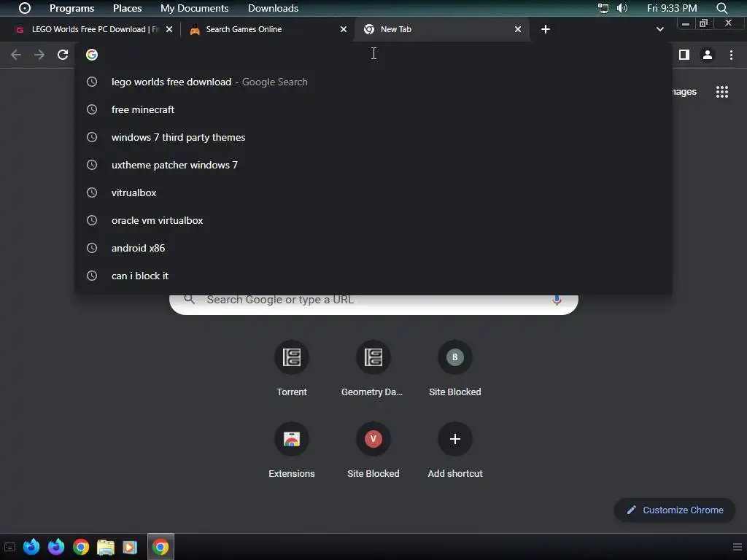Open the profile avatar menu
The width and height of the screenshot is (747, 560).
(708, 55)
